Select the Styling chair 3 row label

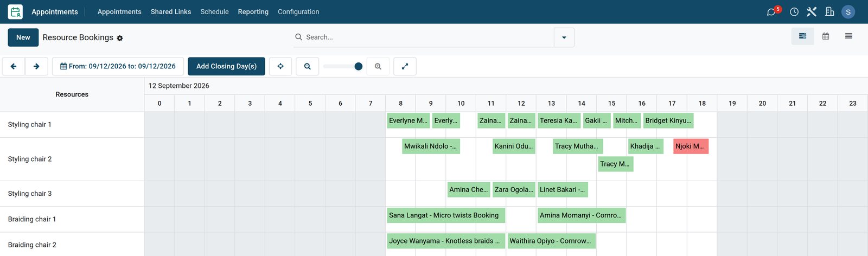(30, 194)
